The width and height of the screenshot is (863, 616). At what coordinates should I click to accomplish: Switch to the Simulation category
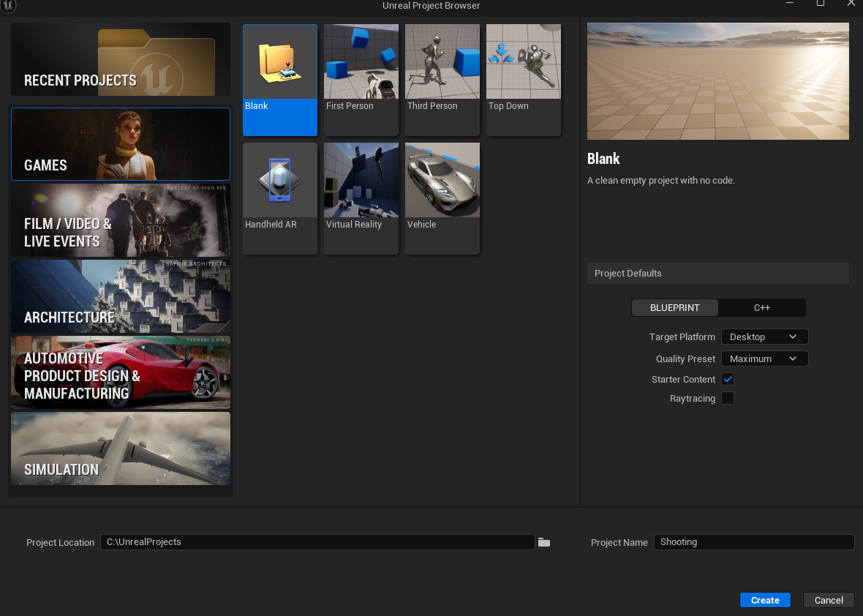121,448
